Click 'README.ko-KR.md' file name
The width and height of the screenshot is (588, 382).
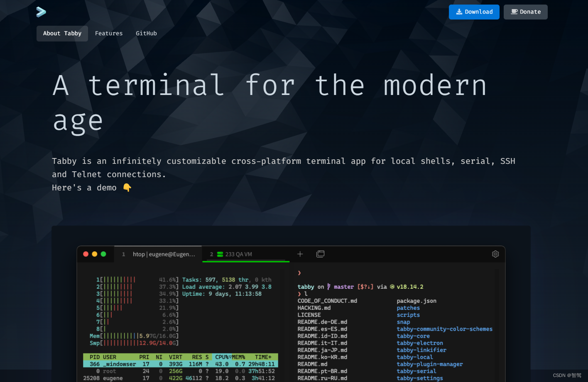(322, 357)
